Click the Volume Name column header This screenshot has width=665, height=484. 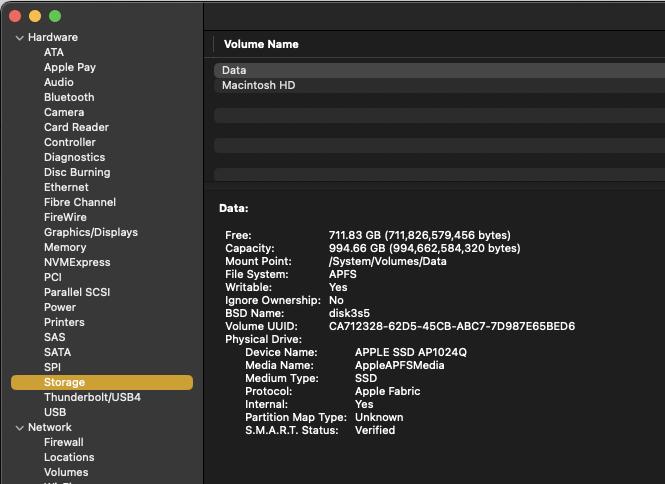click(261, 44)
